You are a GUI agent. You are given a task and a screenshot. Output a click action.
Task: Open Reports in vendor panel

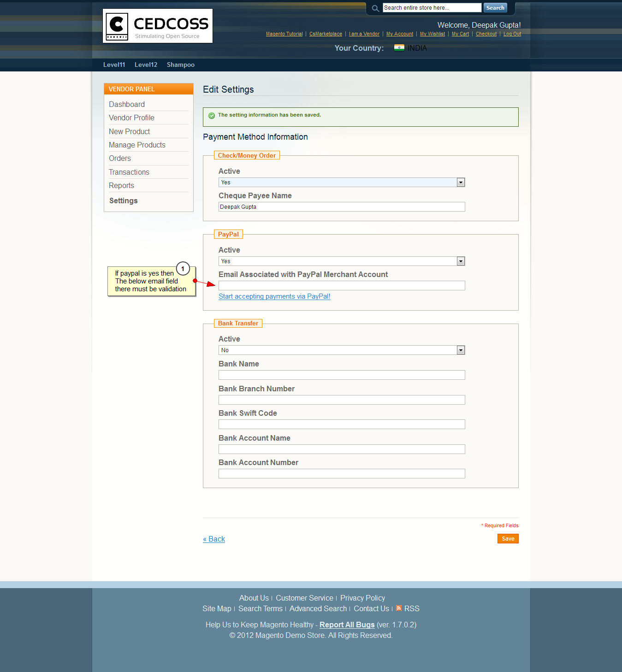121,186
